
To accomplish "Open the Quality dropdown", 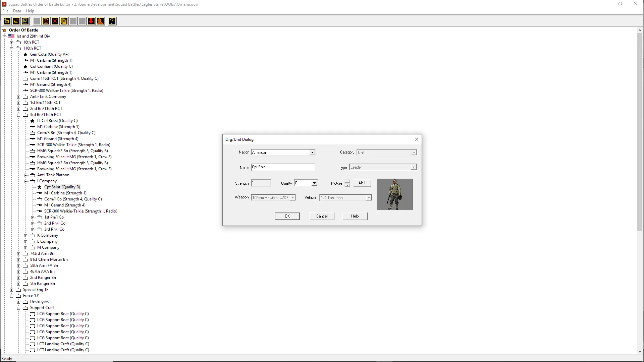I will click(314, 183).
